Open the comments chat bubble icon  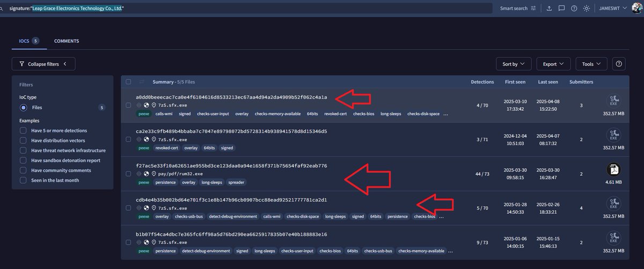561,9
